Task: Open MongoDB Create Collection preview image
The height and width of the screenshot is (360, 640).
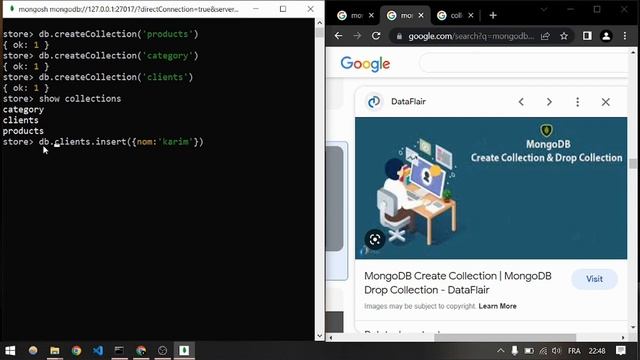Action: point(491,188)
